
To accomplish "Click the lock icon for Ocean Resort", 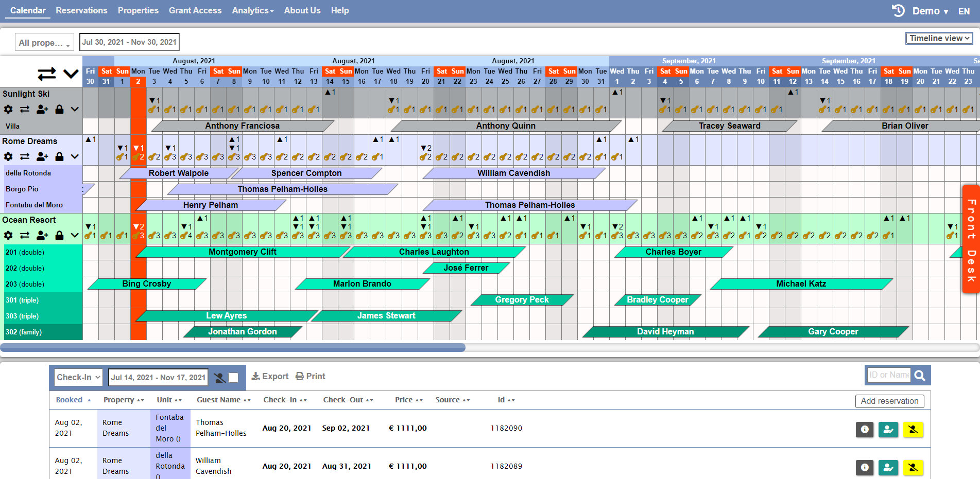I will tap(59, 235).
